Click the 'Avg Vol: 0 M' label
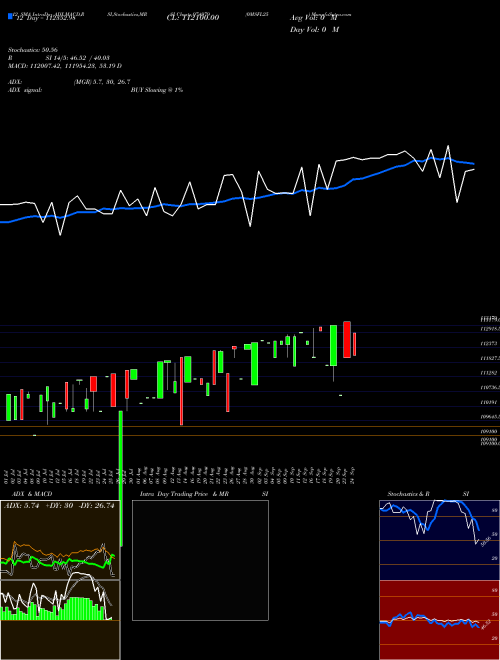This screenshot has height=660, width=500. pyautogui.click(x=314, y=18)
